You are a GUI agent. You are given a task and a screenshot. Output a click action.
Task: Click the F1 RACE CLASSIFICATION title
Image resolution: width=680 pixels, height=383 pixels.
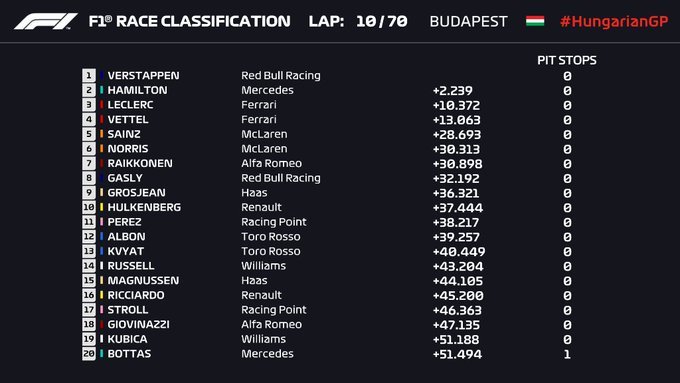190,21
